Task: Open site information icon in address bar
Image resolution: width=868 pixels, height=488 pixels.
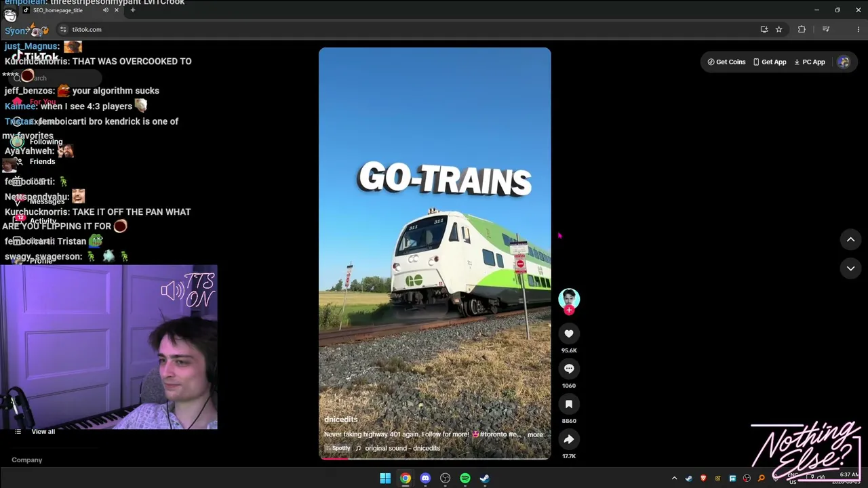Action: click(x=63, y=29)
